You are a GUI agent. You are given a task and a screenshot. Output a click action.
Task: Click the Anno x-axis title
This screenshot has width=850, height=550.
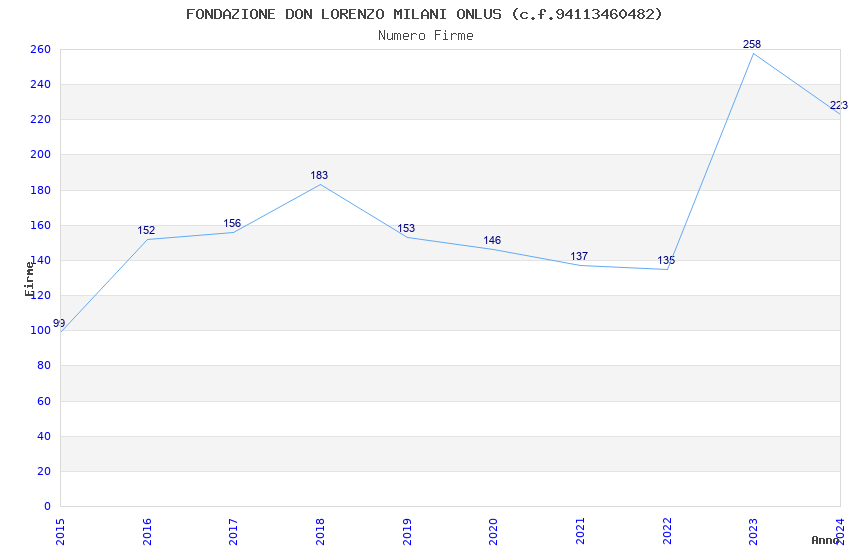[825, 540]
